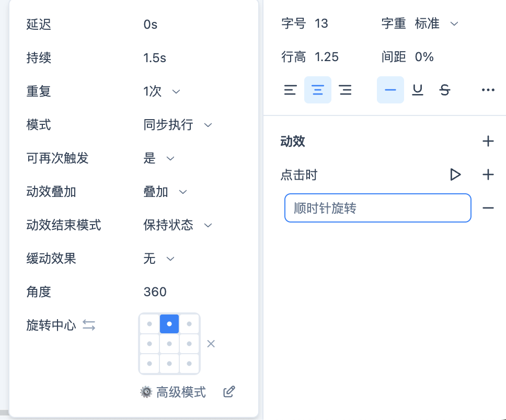This screenshot has height=420, width=506.
Task: Select the 顺时针旋转 animation field
Action: click(377, 208)
